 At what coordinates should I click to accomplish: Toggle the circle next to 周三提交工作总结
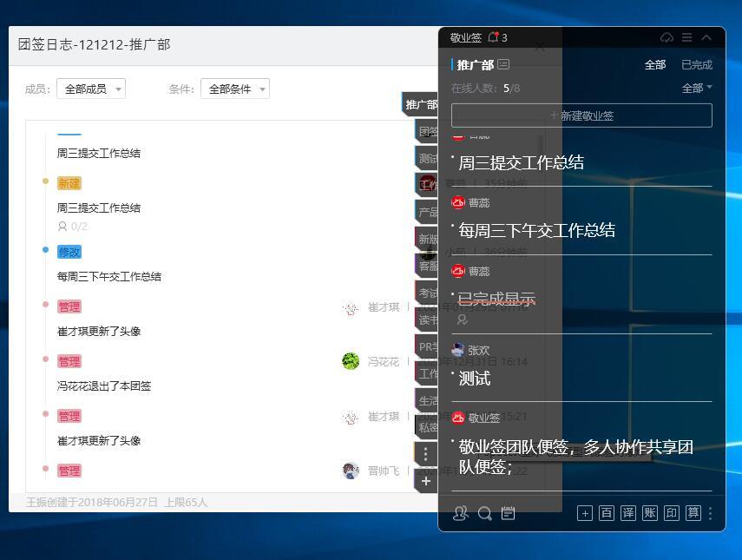coord(451,155)
